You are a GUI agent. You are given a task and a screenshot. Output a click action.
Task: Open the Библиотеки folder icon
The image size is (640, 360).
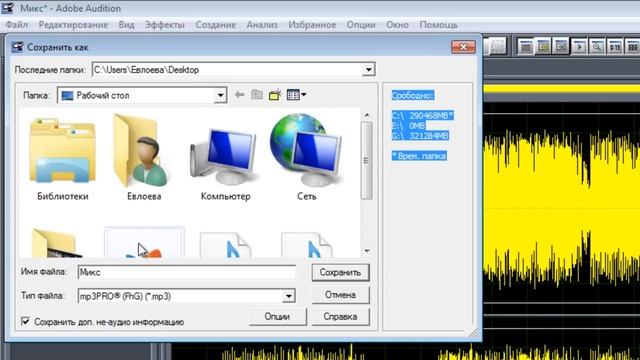[x=62, y=151]
